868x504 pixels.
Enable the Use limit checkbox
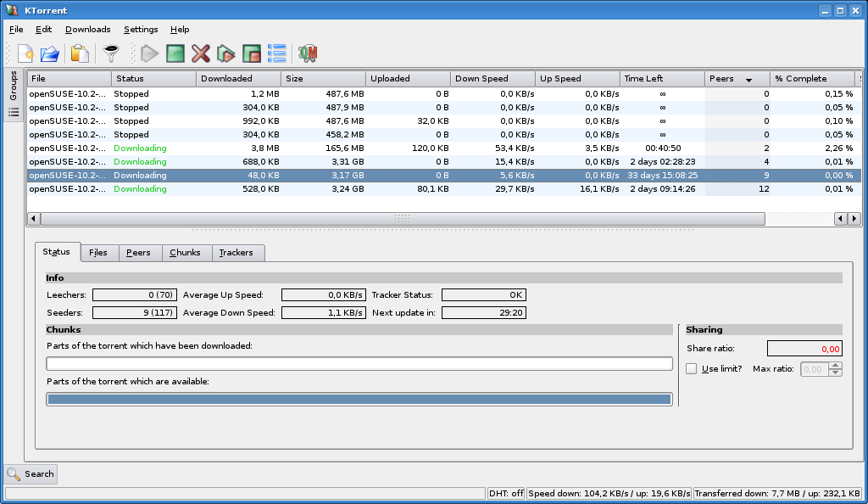click(692, 369)
